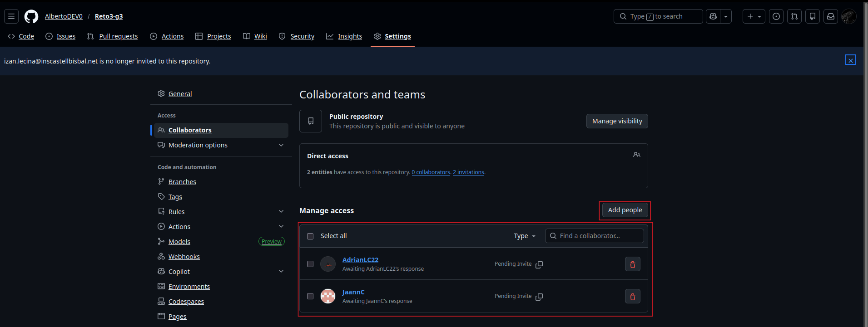Remove JaannC's invitation using trash icon
Image resolution: width=868 pixels, height=327 pixels.
(x=632, y=297)
